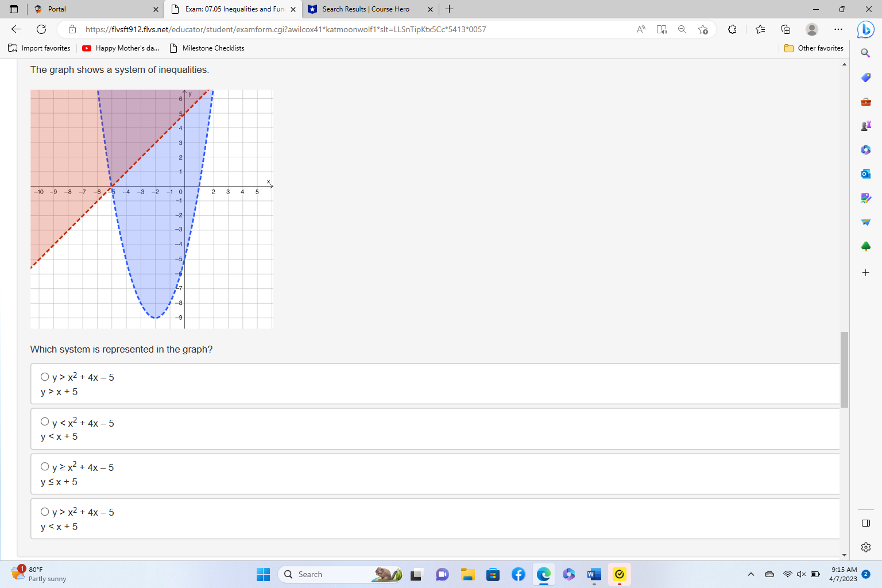Open the sidebar Search tool

(x=866, y=53)
